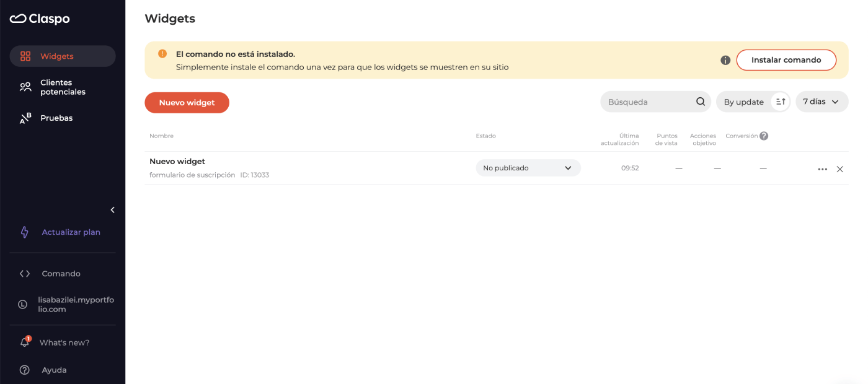Click the What's new bell icon
Image resolution: width=868 pixels, height=384 pixels.
(x=25, y=342)
